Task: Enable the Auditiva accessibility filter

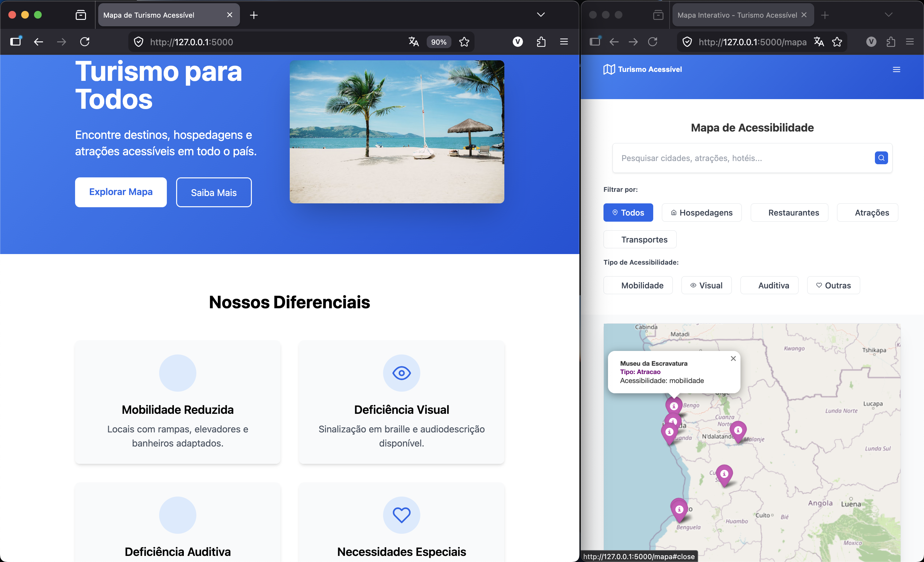Action: pos(769,285)
